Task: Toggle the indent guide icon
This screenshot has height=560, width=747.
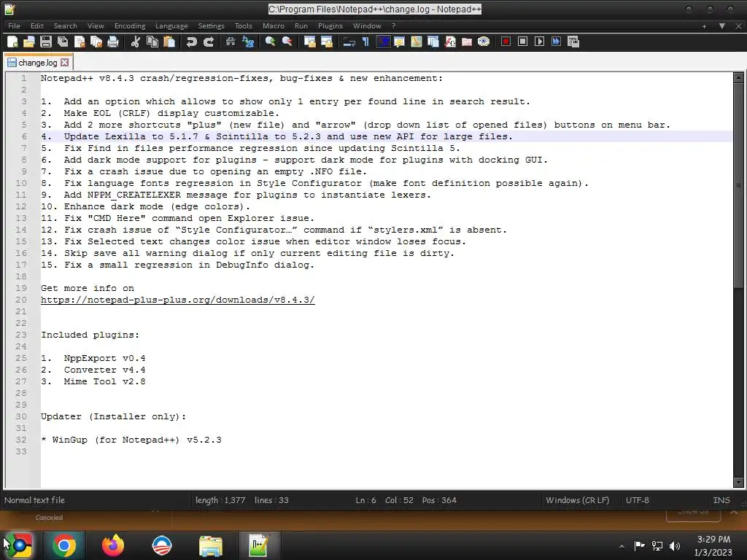Action: [x=382, y=42]
